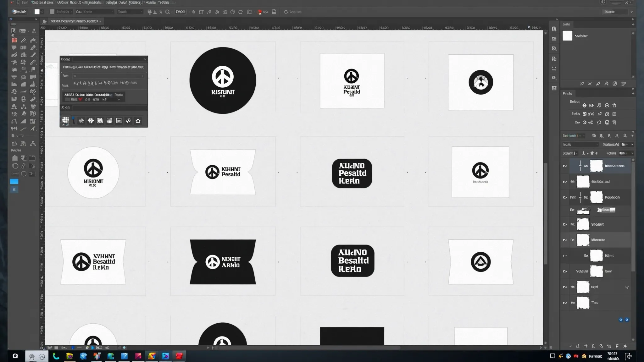
Task: Click the home icon in the Bolaqt row
Action: 614,106
